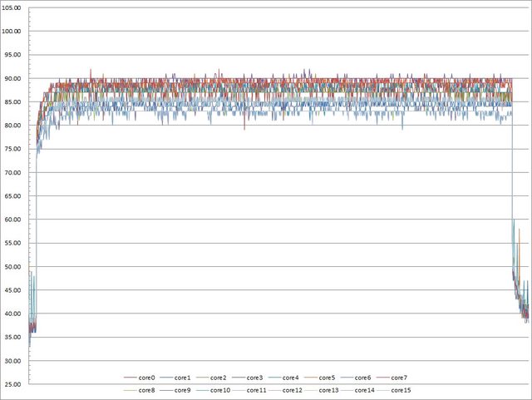Click the 25.00 axis label
This screenshot has height=400, width=532.
point(14,385)
